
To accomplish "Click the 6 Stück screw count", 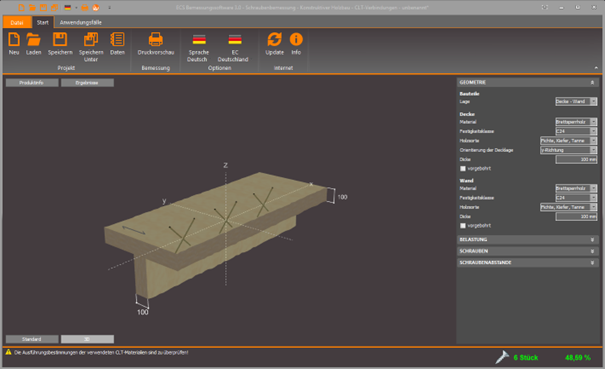I will coord(526,357).
